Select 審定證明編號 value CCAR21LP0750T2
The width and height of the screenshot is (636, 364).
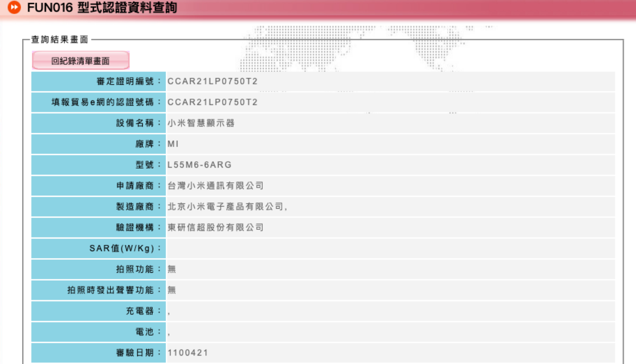[212, 82]
